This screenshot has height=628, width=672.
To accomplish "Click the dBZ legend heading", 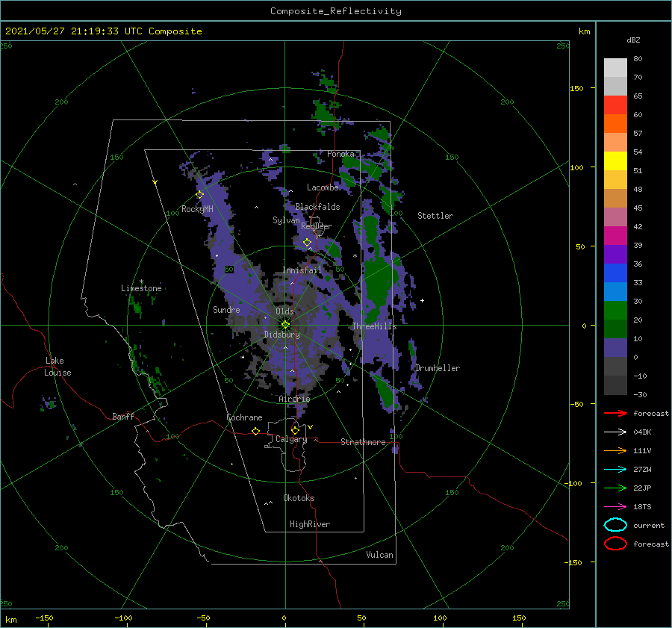I will click(633, 40).
